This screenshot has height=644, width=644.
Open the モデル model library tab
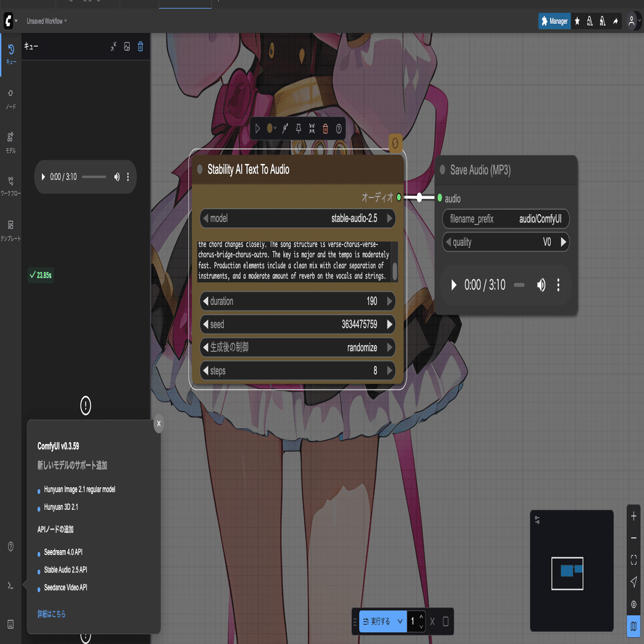click(11, 143)
